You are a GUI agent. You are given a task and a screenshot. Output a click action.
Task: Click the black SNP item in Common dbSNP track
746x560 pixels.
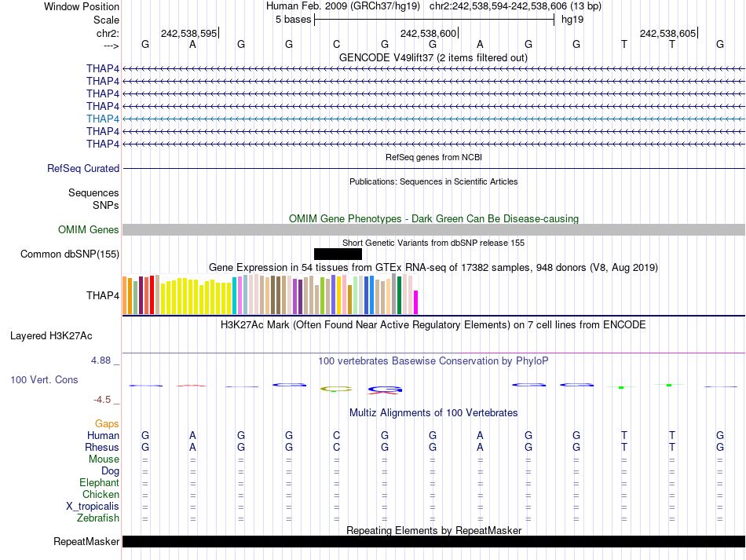tap(338, 254)
